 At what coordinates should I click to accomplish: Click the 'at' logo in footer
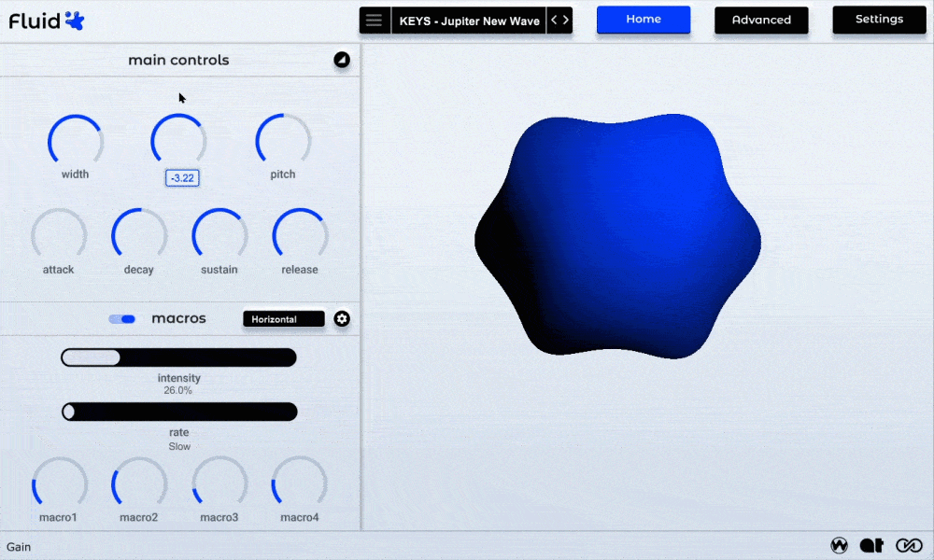click(871, 545)
